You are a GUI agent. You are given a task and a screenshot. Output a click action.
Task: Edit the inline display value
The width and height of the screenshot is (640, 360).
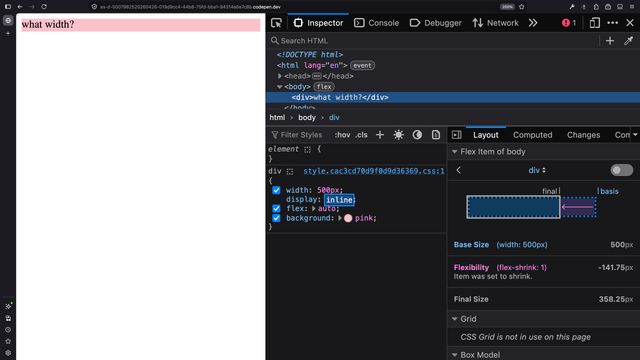click(339, 200)
